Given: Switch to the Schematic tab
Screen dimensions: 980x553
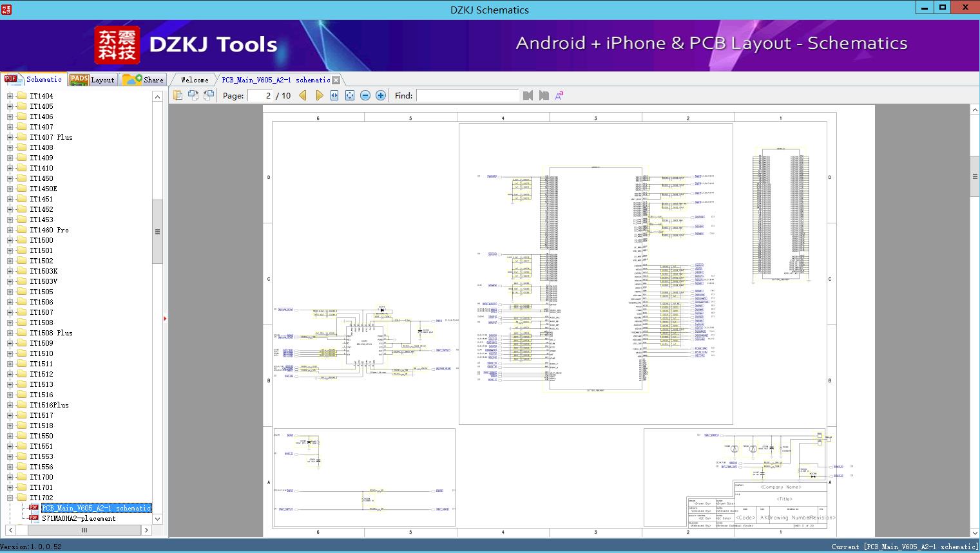Looking at the screenshot, I should tap(33, 79).
